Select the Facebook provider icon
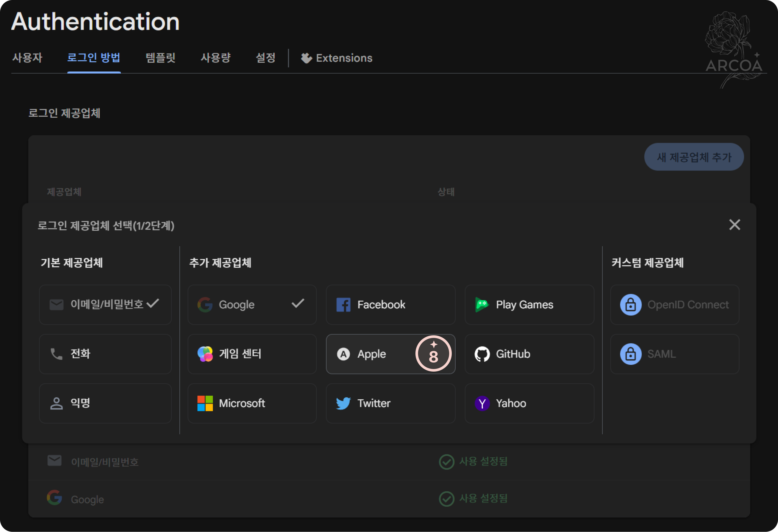Viewport: 778px width, 532px height. [x=343, y=305]
